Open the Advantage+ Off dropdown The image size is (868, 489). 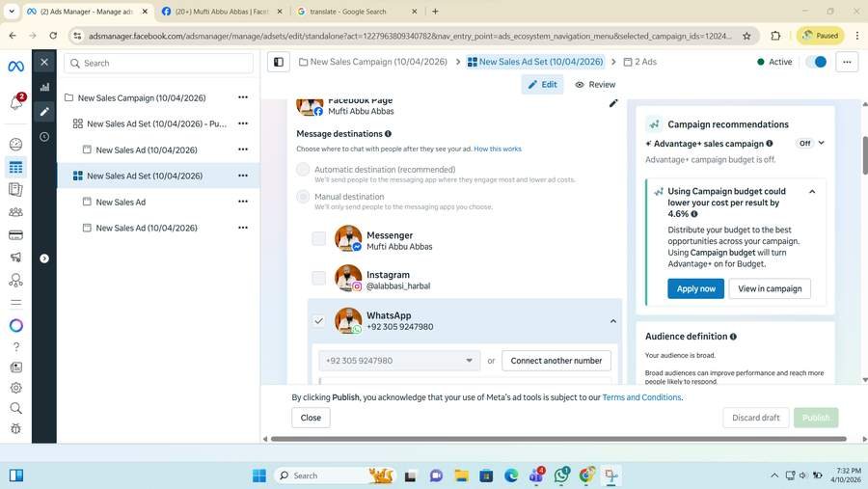click(x=810, y=144)
